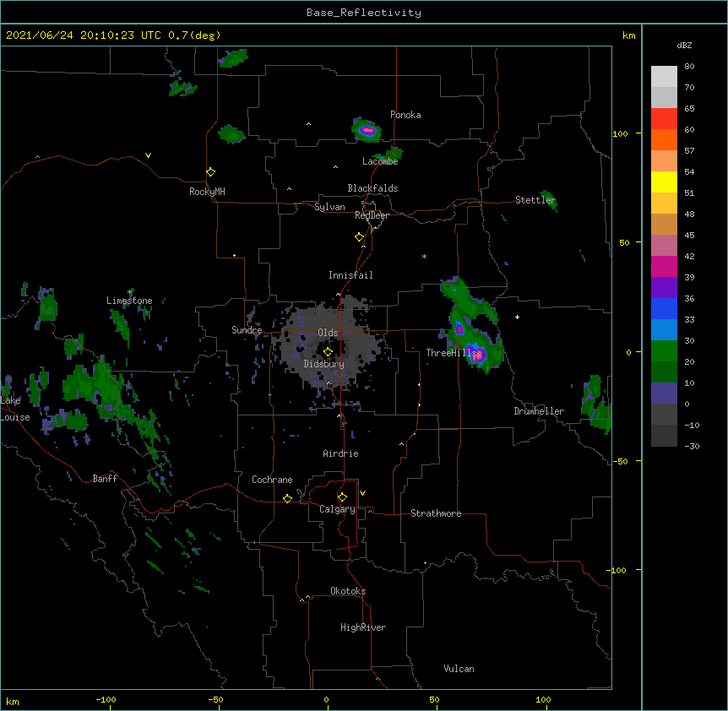Click the intense storm core near ThreeHills
This screenshot has height=711, width=728.
coord(478,354)
